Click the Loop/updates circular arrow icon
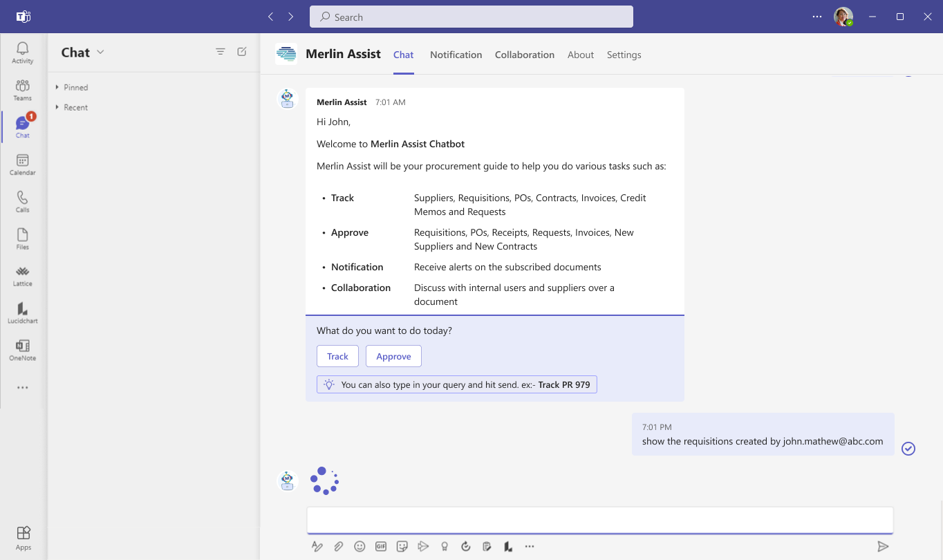 pos(466,546)
